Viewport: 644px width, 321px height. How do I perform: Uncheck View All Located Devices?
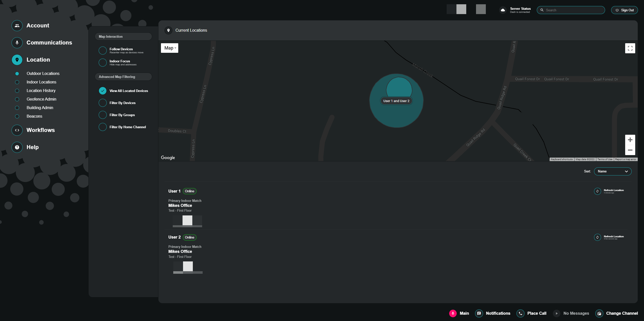click(x=103, y=90)
